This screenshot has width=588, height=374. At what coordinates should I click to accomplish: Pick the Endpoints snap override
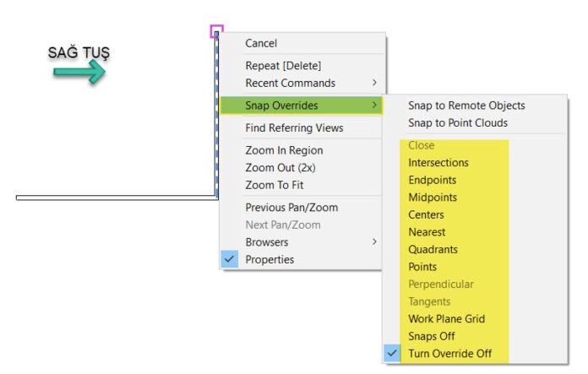(432, 180)
